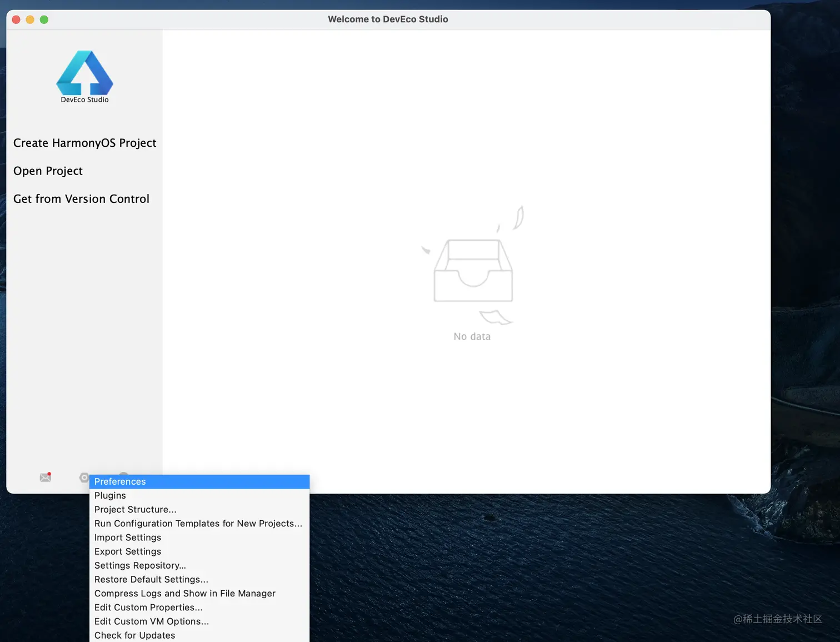Close the Welcome window with red button
This screenshot has width=840, height=642.
tap(16, 19)
